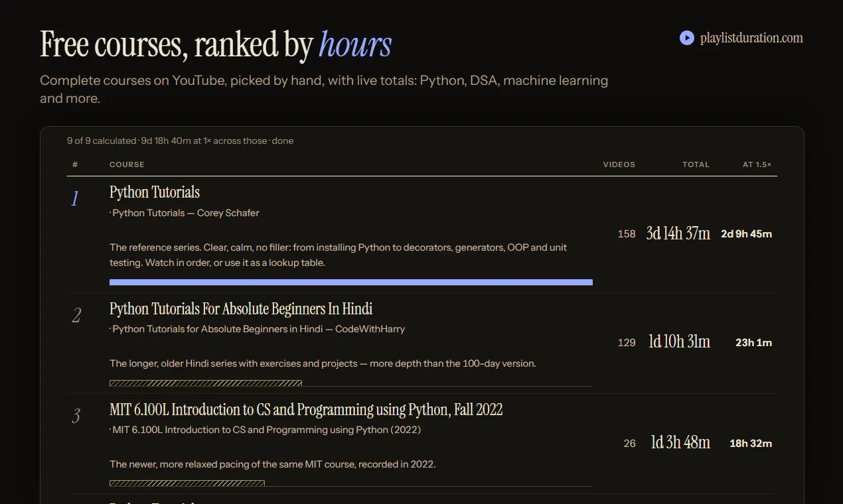Click the MIT 6.100L (2022) playlist subtitle
Image resolution: width=843 pixels, height=504 pixels.
point(266,430)
